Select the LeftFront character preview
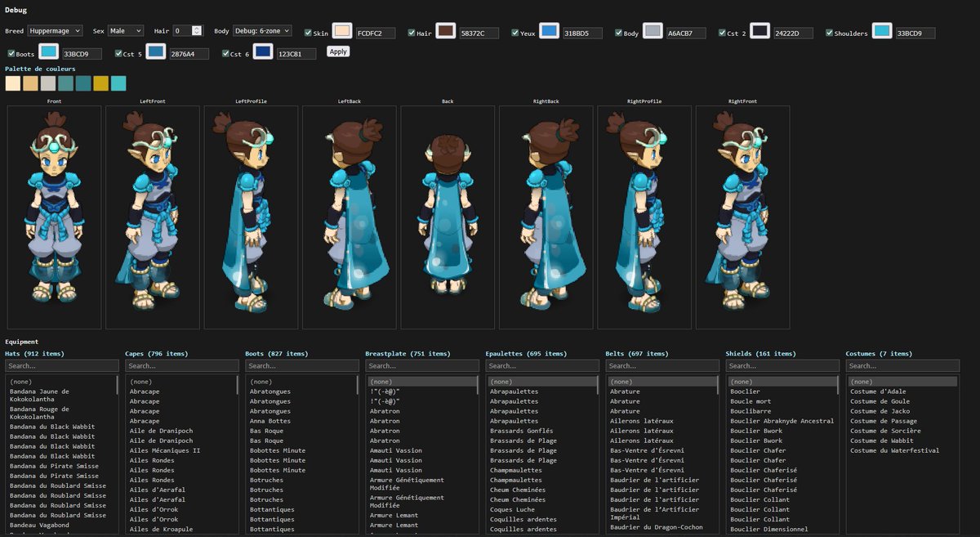Viewport: 980px width, 537px height. pos(153,217)
